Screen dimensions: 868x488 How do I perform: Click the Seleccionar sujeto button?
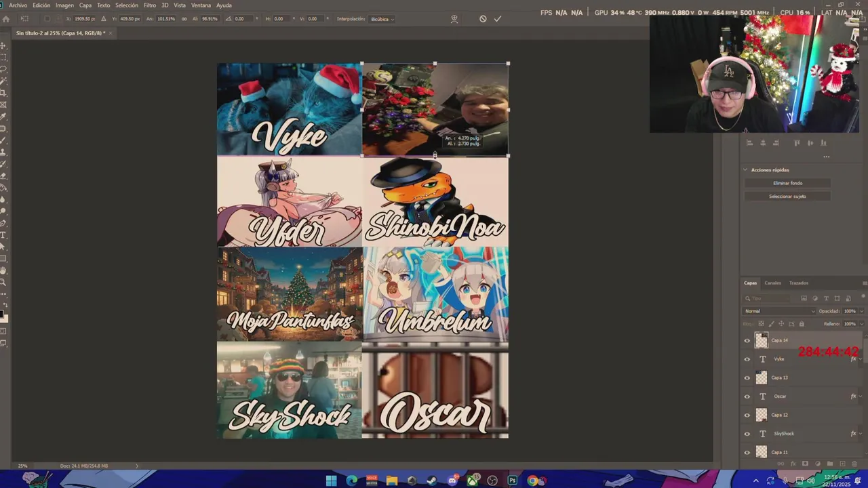pyautogui.click(x=787, y=197)
